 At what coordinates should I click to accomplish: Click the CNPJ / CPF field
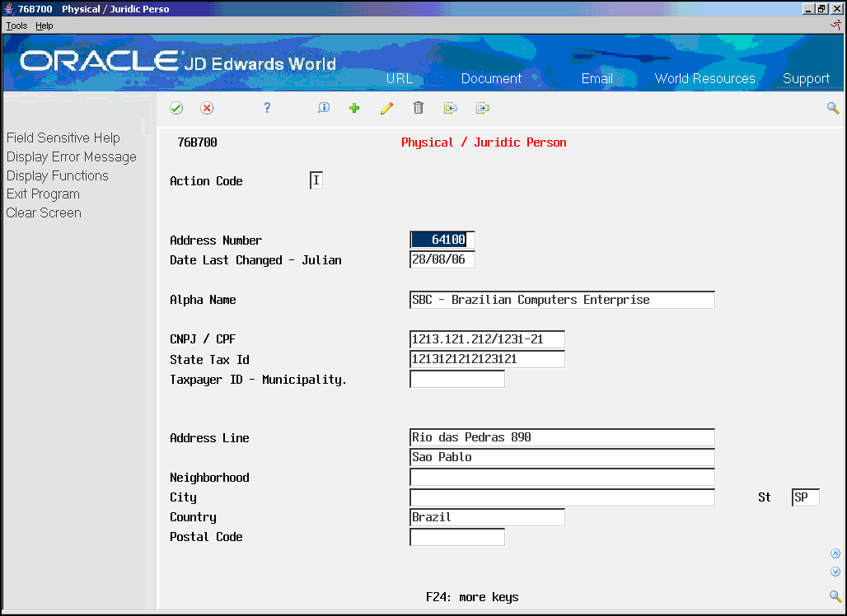pos(487,339)
